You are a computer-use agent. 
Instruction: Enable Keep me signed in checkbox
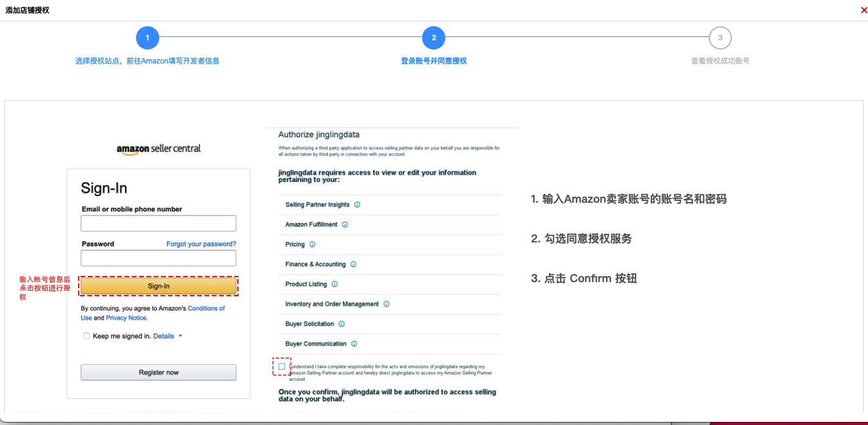87,336
